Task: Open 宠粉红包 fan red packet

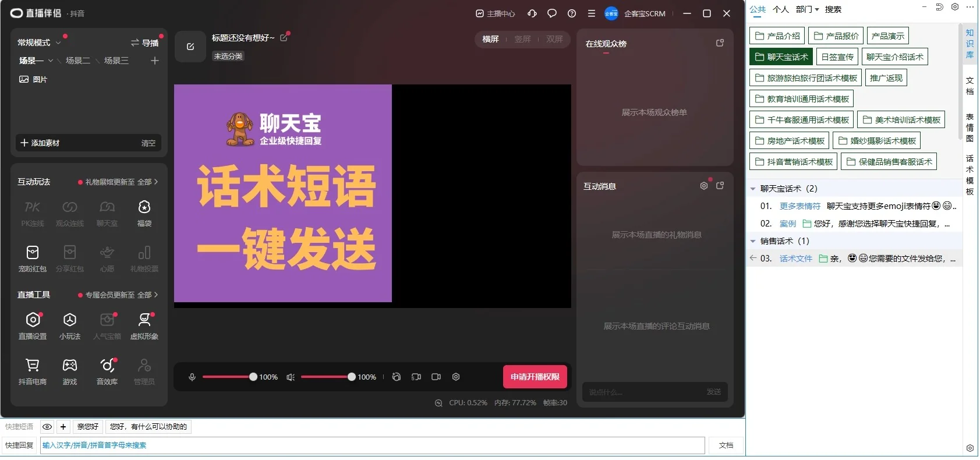Action: click(x=33, y=259)
